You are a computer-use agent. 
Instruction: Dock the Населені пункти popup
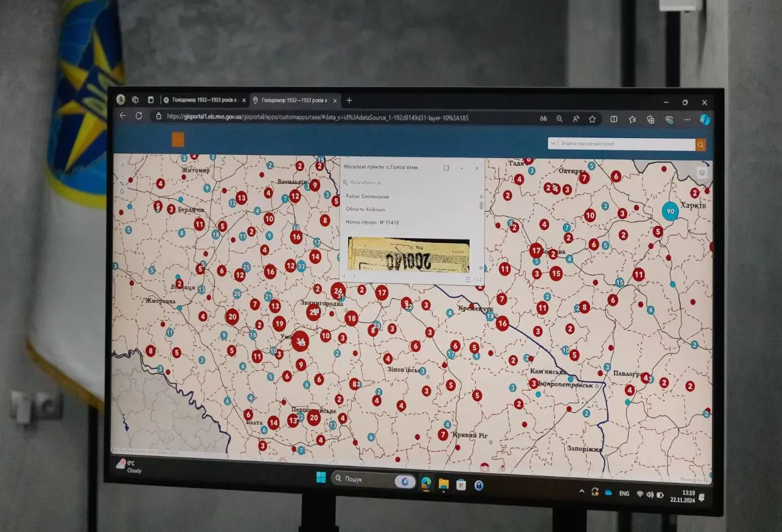(x=446, y=168)
